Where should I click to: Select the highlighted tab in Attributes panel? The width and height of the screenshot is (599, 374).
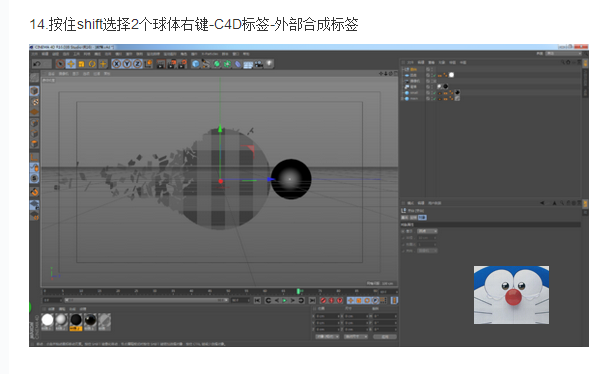pos(422,217)
